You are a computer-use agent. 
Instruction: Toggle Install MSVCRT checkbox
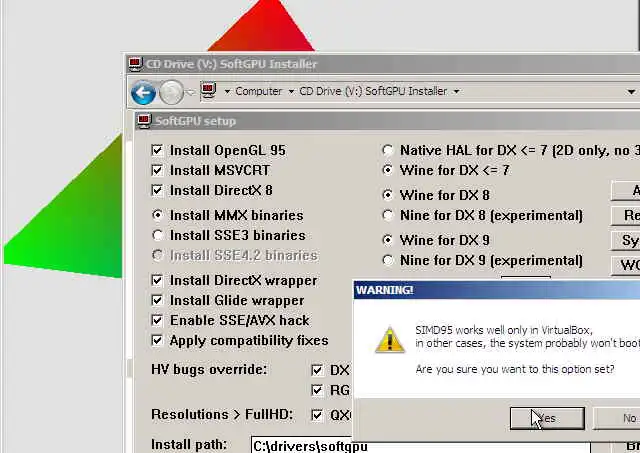pos(157,170)
